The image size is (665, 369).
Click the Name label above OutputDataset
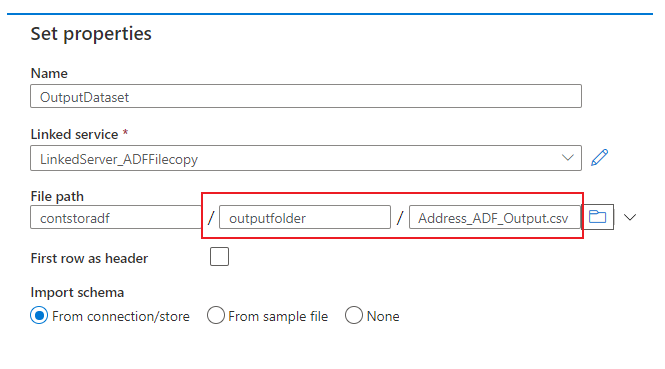click(x=49, y=73)
